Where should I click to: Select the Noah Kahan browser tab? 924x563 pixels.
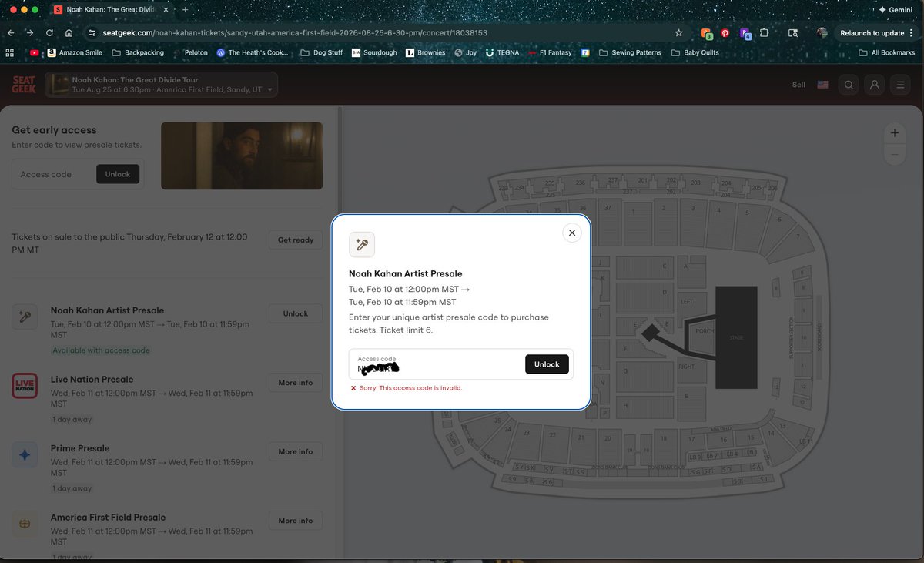point(111,10)
